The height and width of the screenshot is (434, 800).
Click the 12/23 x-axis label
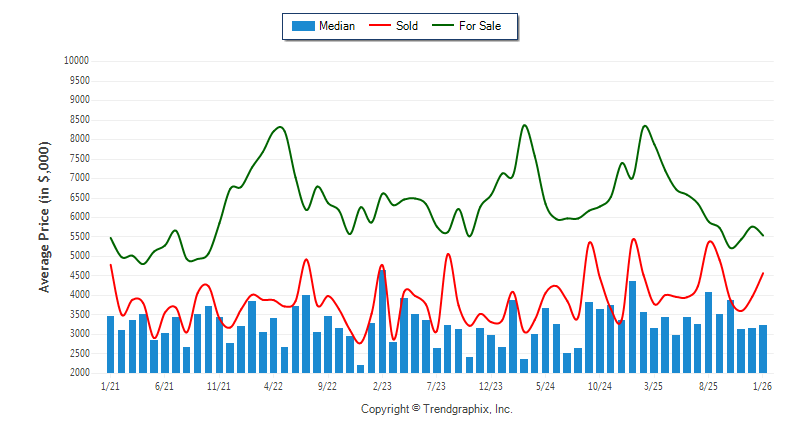click(x=490, y=385)
